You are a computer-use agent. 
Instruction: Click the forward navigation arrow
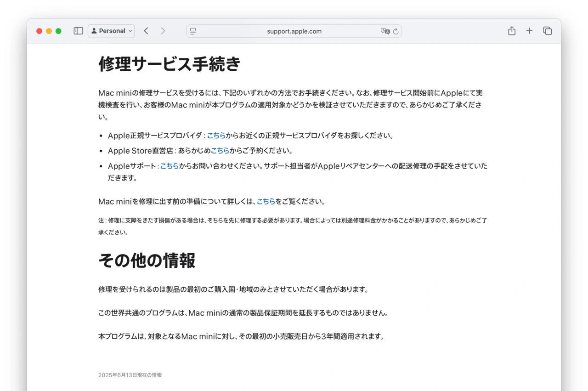pos(163,31)
